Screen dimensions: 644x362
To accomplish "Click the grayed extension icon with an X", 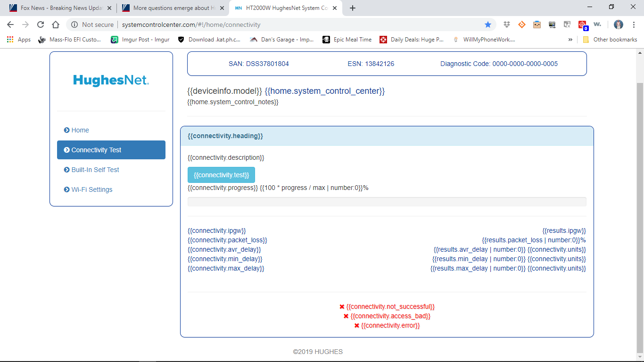I will (x=567, y=24).
